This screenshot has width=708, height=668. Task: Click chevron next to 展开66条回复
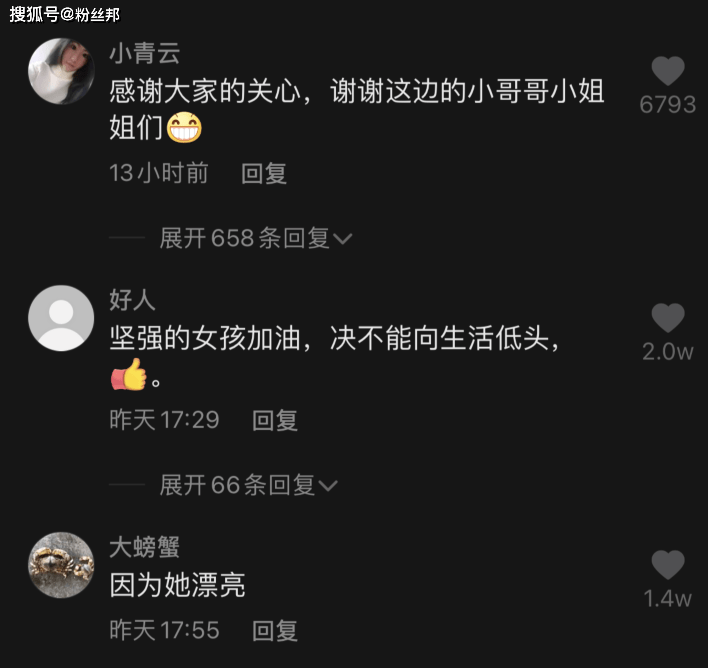pos(328,486)
